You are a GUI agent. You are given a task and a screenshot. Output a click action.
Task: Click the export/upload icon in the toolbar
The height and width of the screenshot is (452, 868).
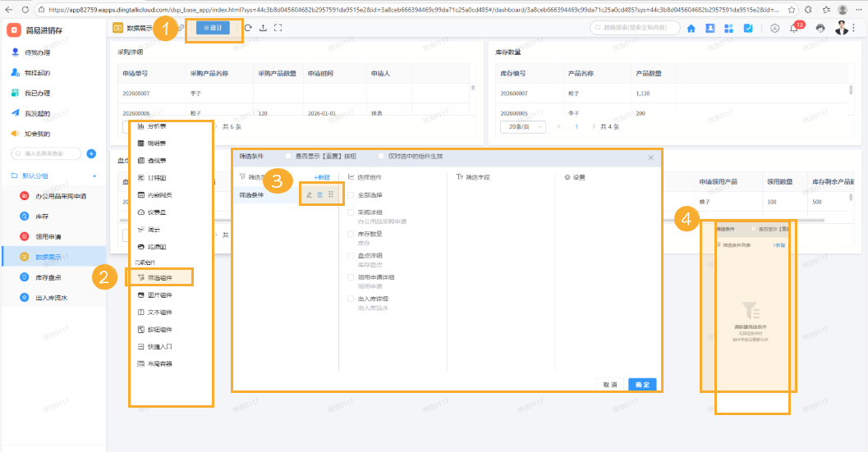(263, 28)
